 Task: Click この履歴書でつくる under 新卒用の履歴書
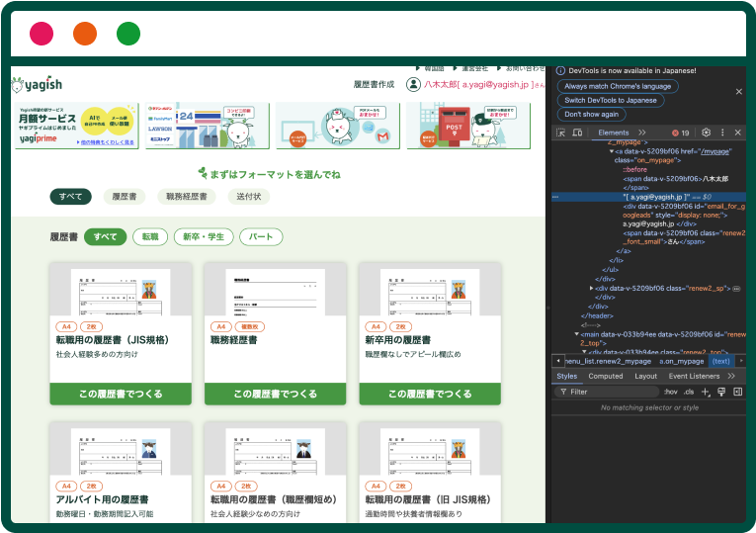430,394
